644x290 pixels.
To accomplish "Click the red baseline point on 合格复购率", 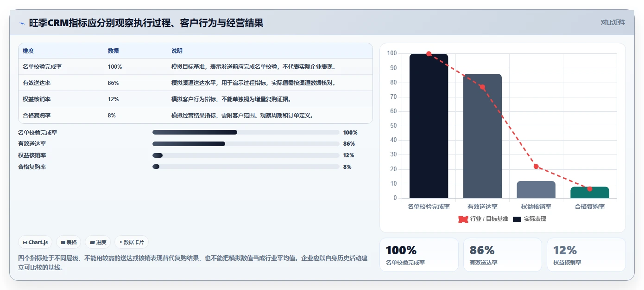I will click(590, 189).
